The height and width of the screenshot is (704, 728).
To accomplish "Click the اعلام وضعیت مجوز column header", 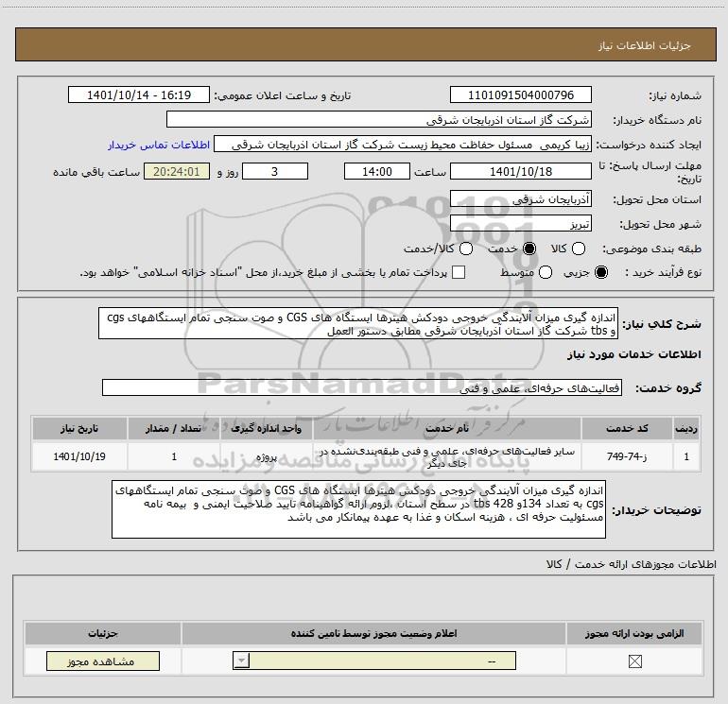I will coord(373,633).
